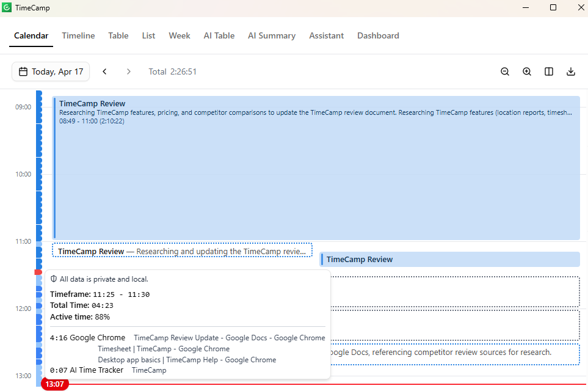Toggle the split columns view icon

[x=549, y=71]
